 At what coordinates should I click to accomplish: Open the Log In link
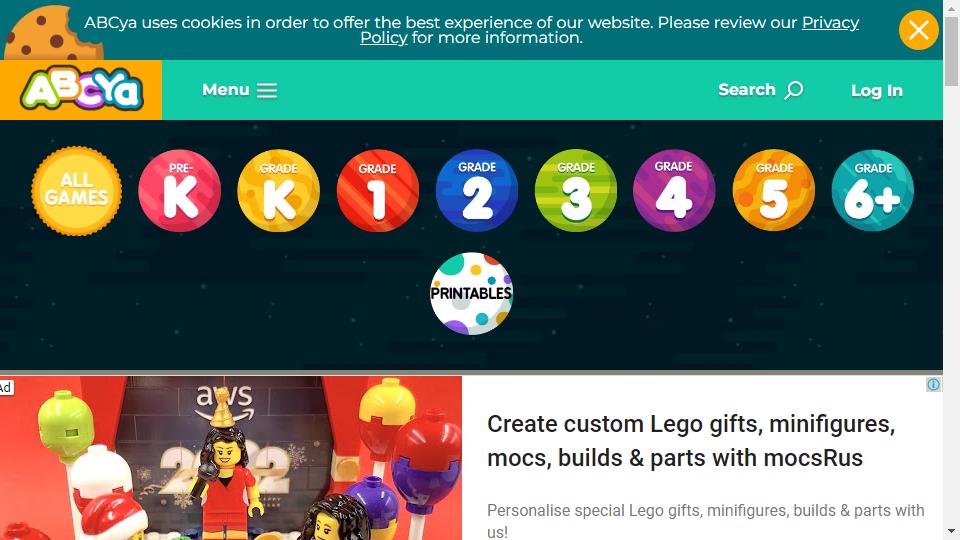click(877, 91)
